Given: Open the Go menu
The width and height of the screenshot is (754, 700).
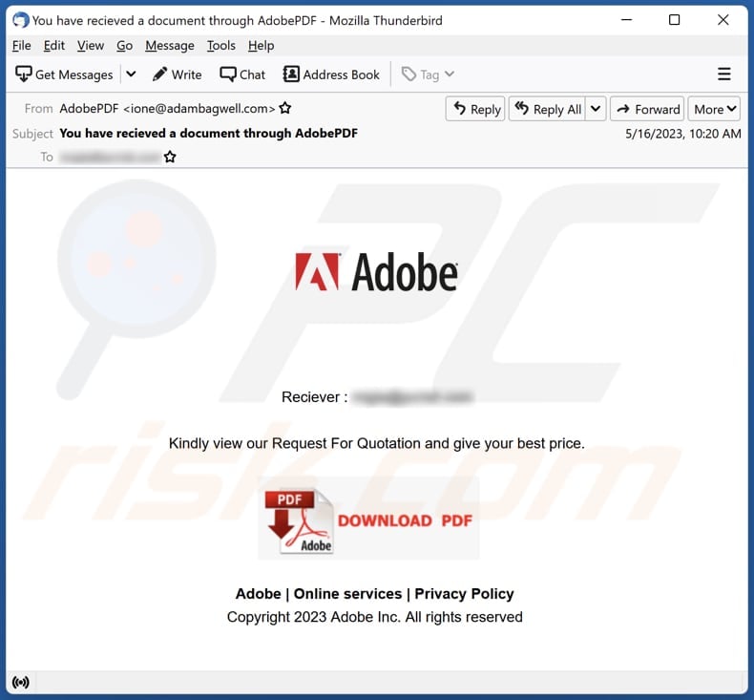Looking at the screenshot, I should [124, 46].
